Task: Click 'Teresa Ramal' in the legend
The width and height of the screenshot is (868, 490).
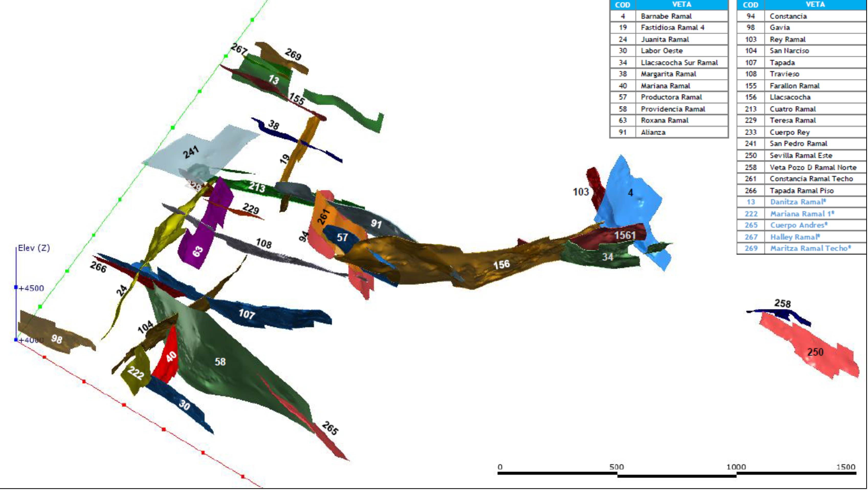Action: (x=816, y=121)
